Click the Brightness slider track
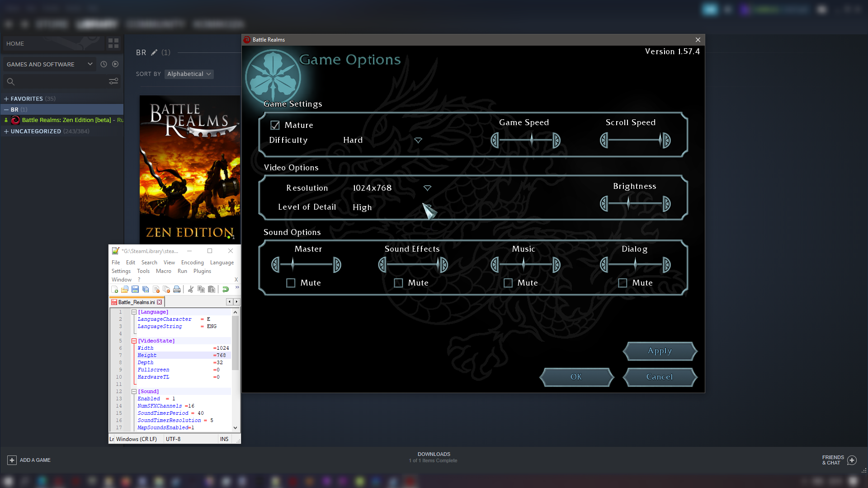This screenshot has height=488, width=868. pyautogui.click(x=635, y=204)
